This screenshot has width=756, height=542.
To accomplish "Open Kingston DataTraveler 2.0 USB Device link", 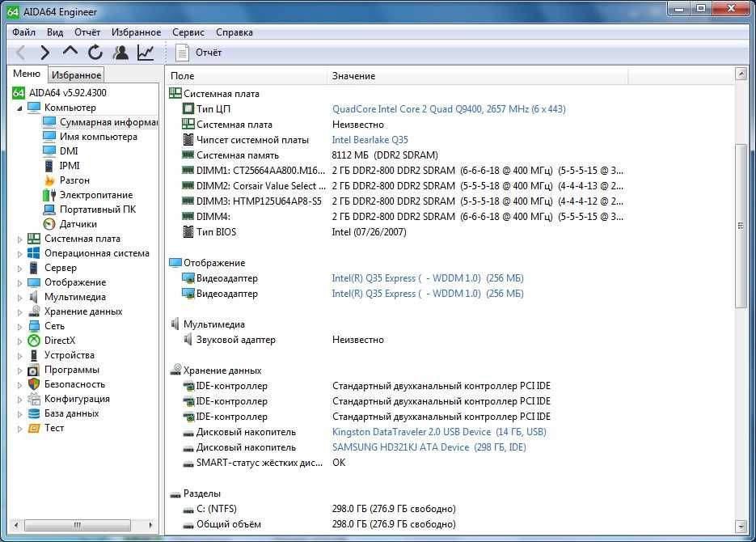I will click(439, 431).
